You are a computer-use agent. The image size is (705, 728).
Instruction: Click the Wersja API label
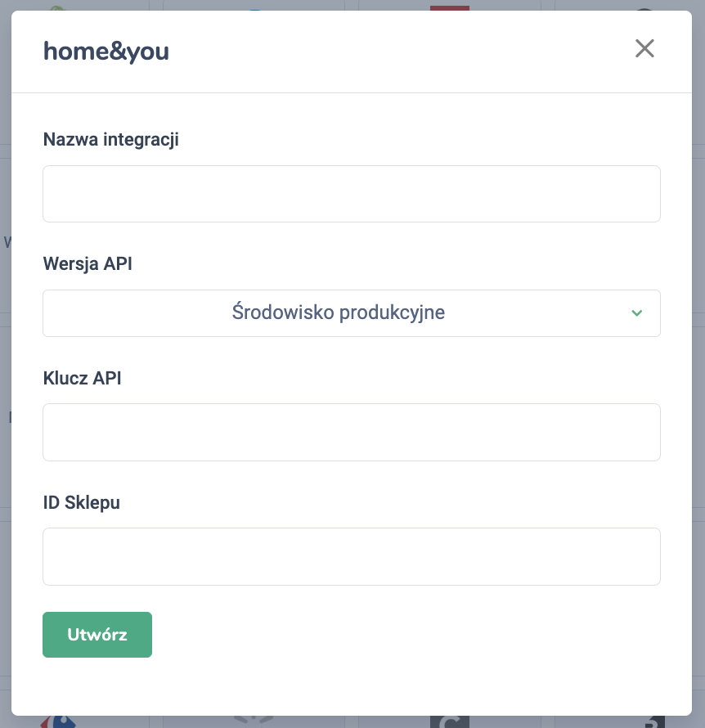pos(87,263)
